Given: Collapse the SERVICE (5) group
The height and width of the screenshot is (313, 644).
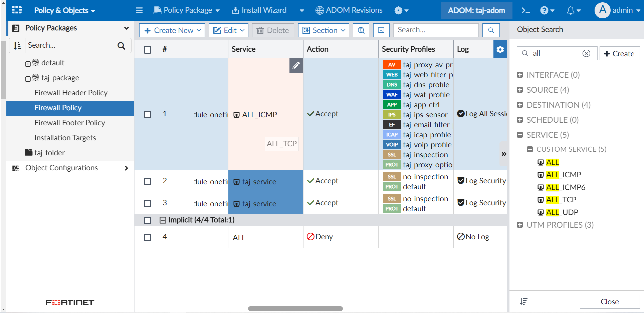Looking at the screenshot, I should coord(520,135).
